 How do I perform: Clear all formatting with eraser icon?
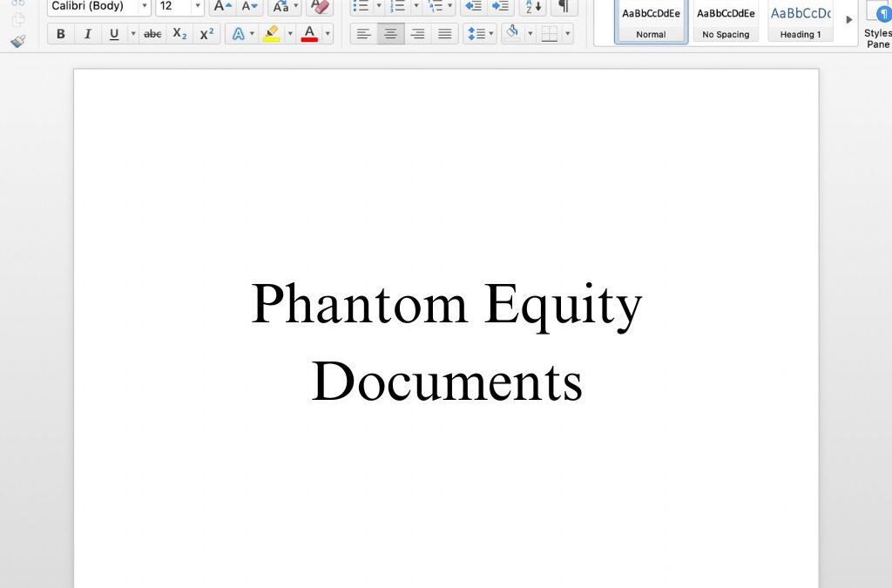click(x=320, y=6)
